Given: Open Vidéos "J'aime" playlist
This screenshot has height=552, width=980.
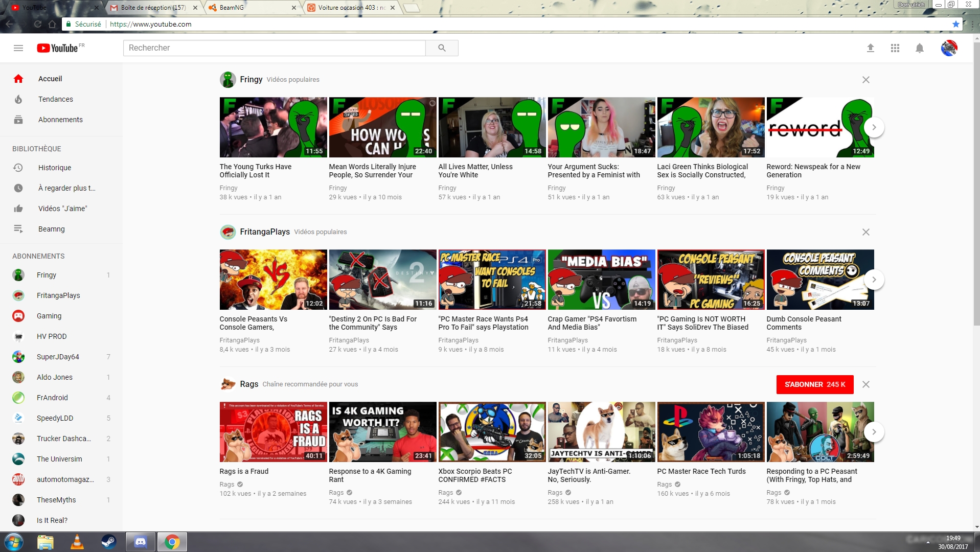Looking at the screenshot, I should pos(61,209).
